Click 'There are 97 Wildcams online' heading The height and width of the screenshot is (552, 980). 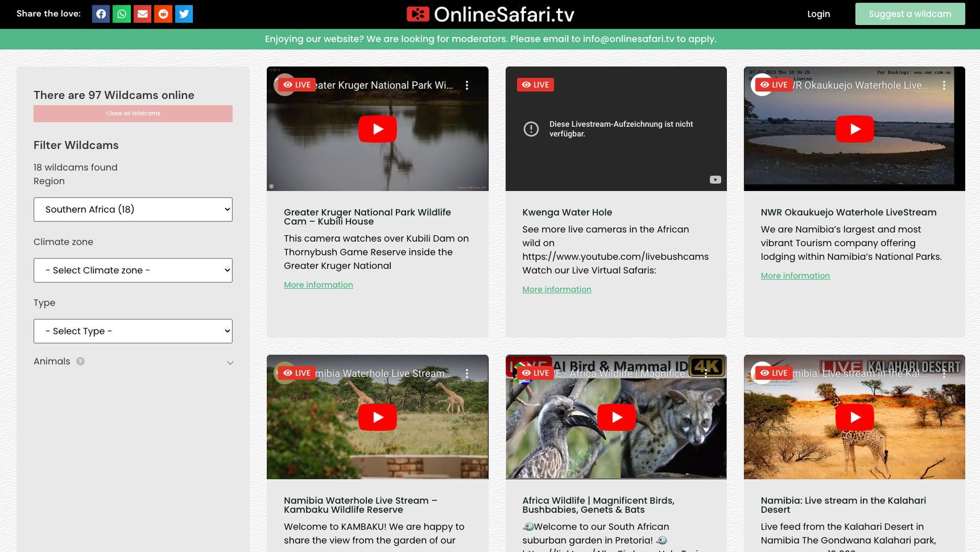click(x=114, y=95)
